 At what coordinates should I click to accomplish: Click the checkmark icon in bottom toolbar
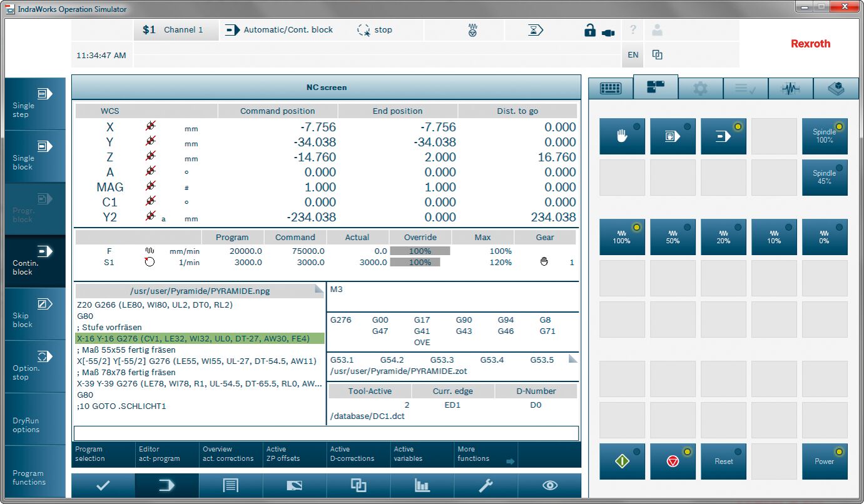103,486
